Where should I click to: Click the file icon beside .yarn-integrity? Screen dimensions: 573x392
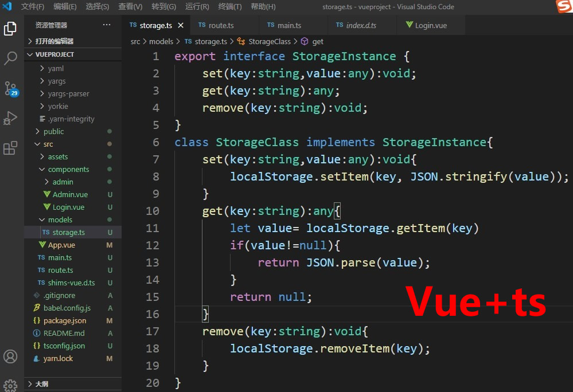42,119
